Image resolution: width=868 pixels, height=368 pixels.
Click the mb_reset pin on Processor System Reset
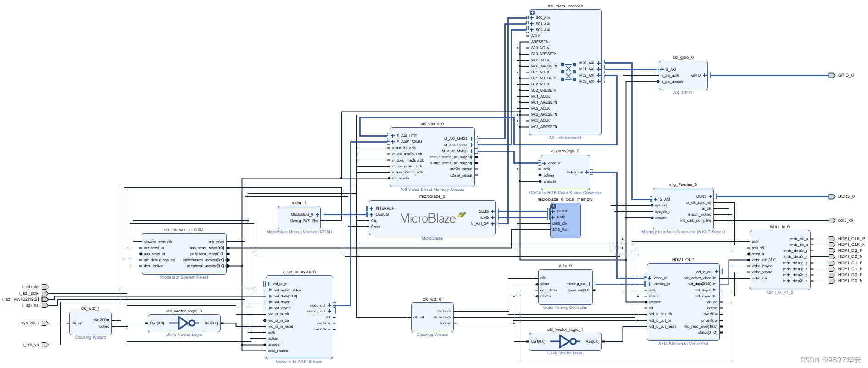(x=217, y=242)
